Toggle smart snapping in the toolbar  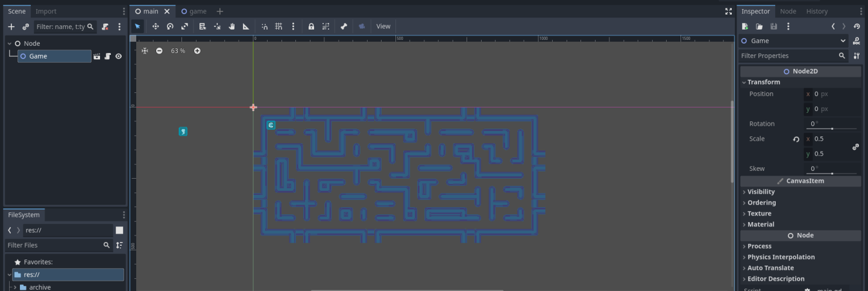click(264, 27)
